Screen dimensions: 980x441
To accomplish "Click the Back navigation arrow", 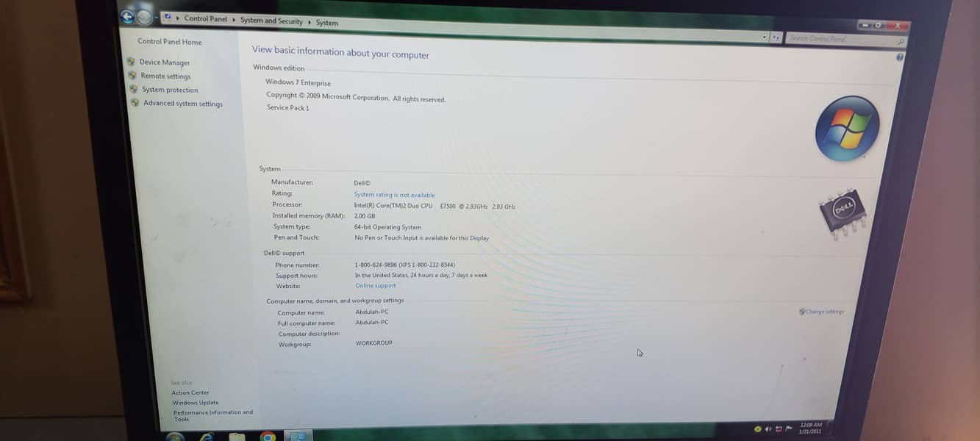I will tap(127, 16).
